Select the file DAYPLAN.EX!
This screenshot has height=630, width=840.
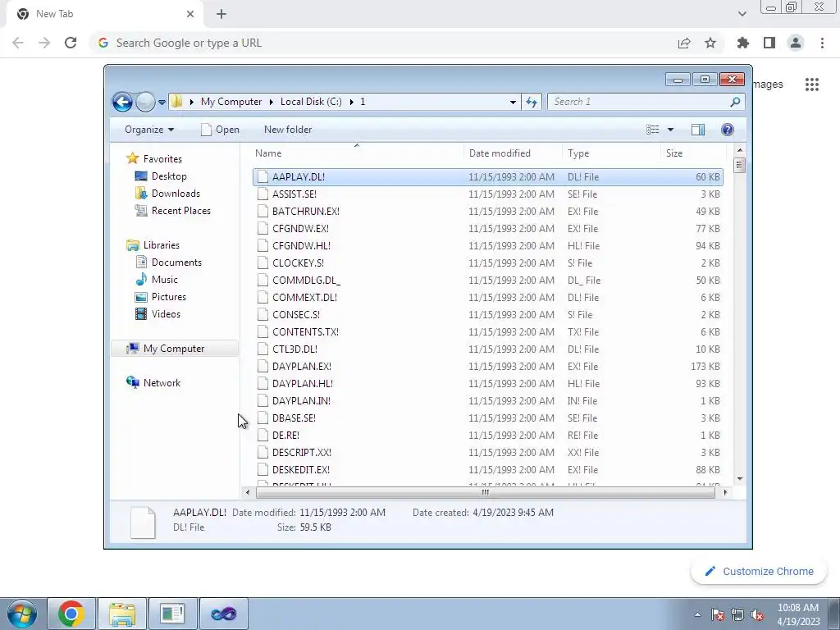[487, 367]
